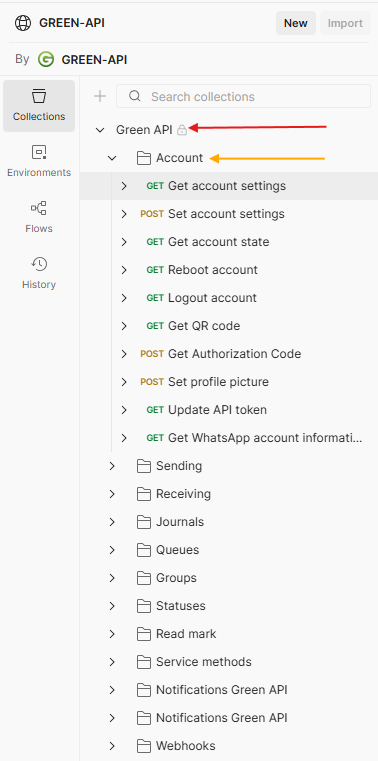
Task: Select the Set profile picture request
Action: [x=218, y=382]
